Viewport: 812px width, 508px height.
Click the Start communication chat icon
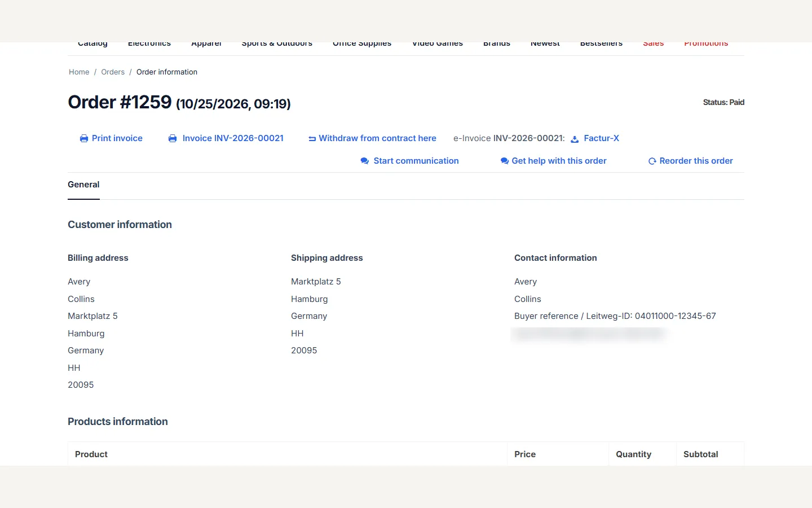tap(365, 161)
